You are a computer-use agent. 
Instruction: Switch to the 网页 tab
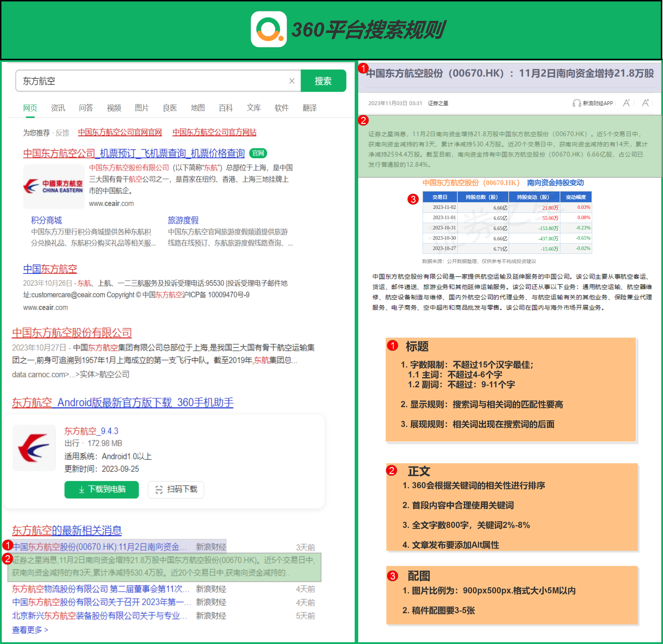pos(30,108)
